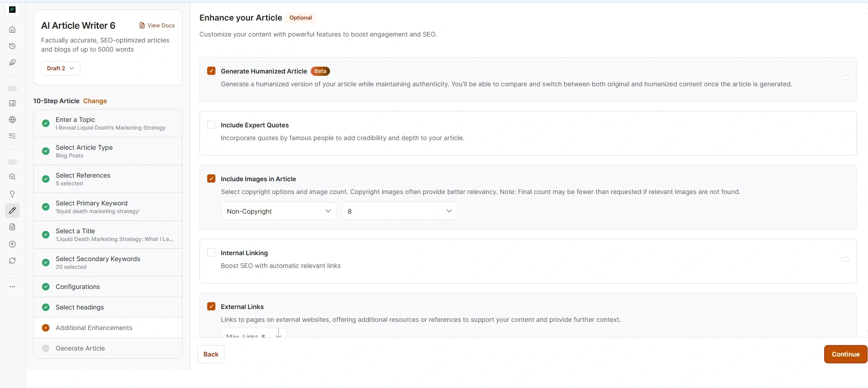Open the panel layout icon in sidebar
The image size is (868, 388).
pyautogui.click(x=12, y=103)
